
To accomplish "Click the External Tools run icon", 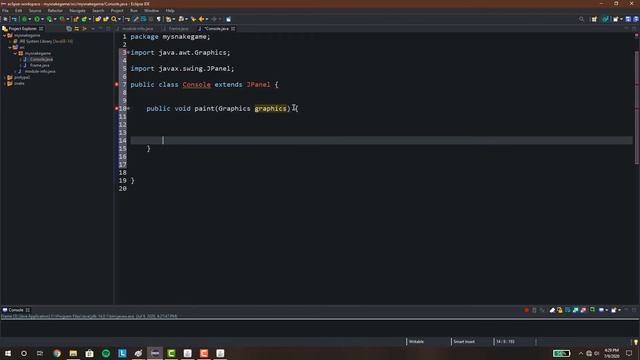I will (62, 19).
